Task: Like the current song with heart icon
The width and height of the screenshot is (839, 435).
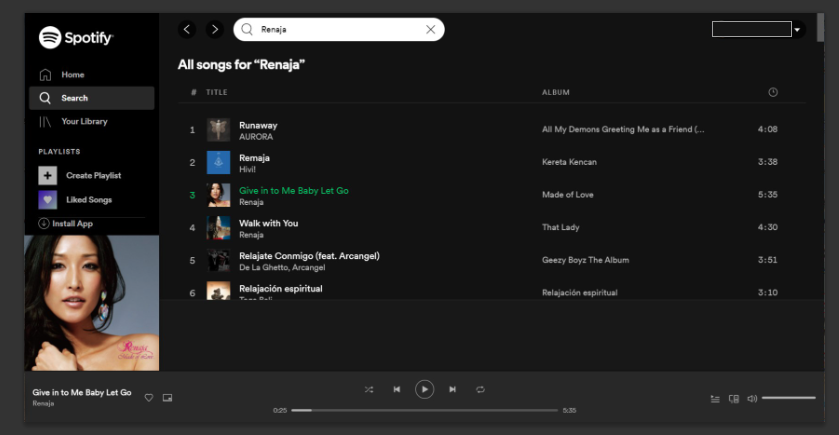Action: click(149, 398)
